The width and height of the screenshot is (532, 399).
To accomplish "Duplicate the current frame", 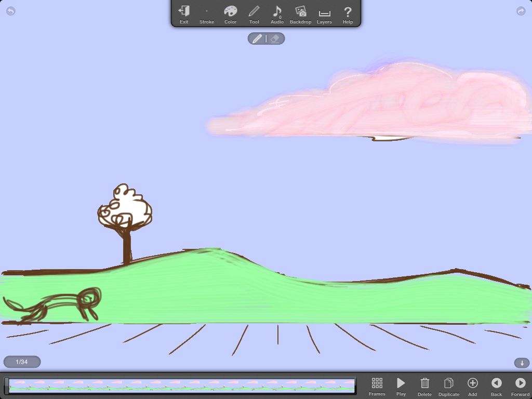I will coord(449,386).
